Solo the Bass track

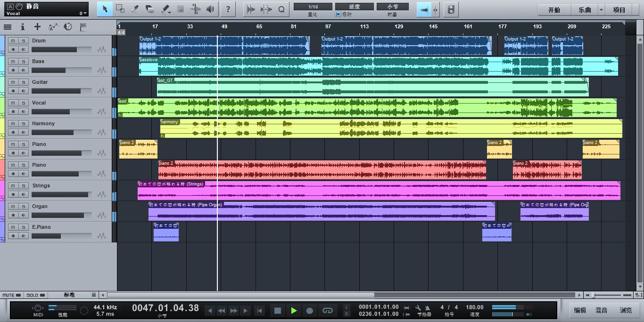click(24, 62)
